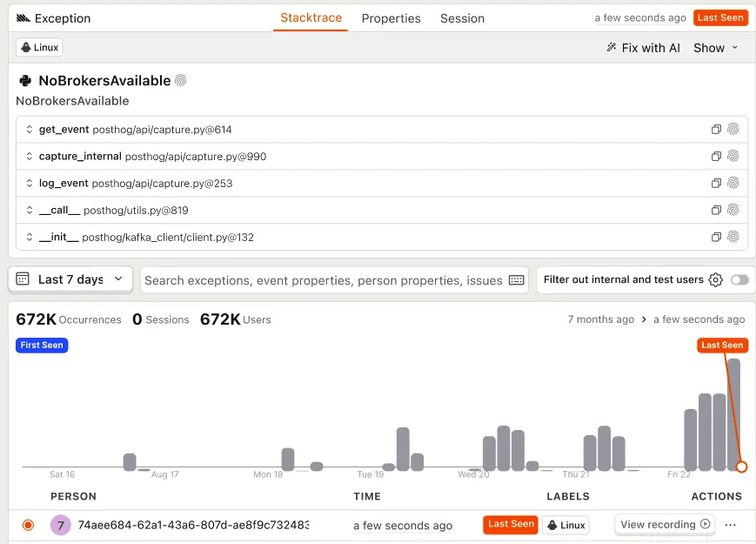Open the more actions ellipsis menu
Screen dimensions: 756x544
tap(730, 524)
